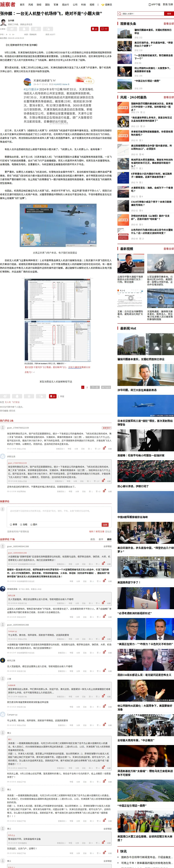Screen dimensions: 174x868
Task: Click 查看全部 next to 观察者头条
Action: click(169, 24)
